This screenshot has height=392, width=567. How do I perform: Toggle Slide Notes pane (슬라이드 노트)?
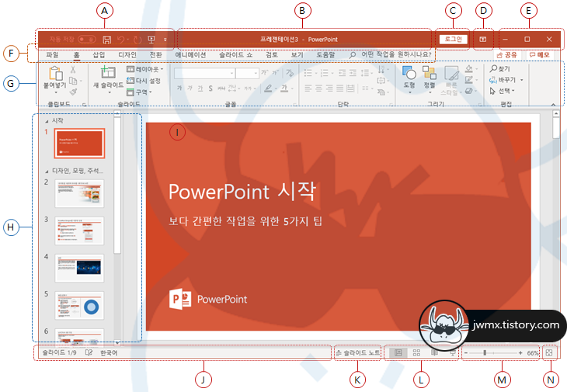[x=358, y=352]
